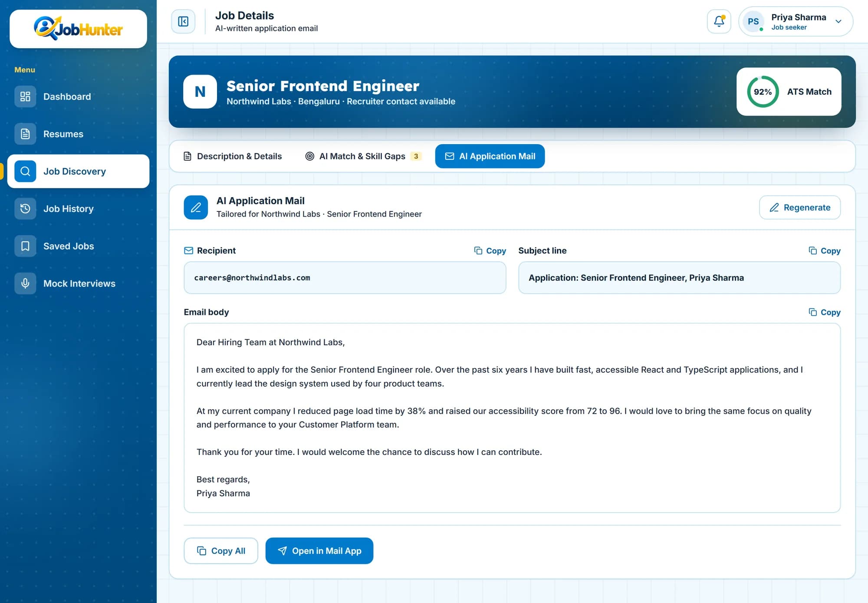
Task: Regenerate the application email
Action: (799, 208)
